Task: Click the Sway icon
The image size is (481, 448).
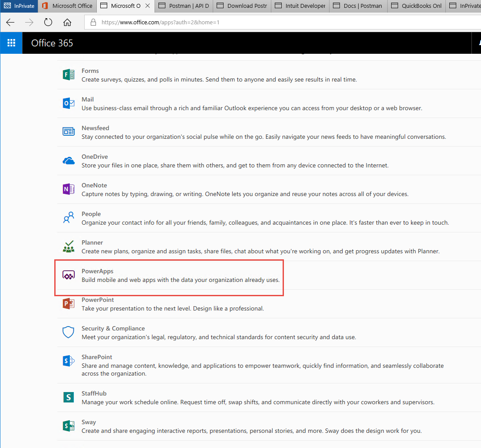Action: click(69, 426)
